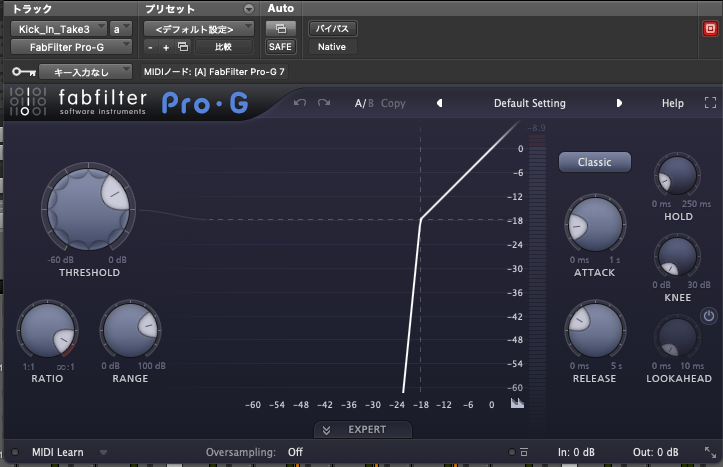The height and width of the screenshot is (467, 723).
Task: Toggle the lookahead power button
Action: (x=709, y=316)
